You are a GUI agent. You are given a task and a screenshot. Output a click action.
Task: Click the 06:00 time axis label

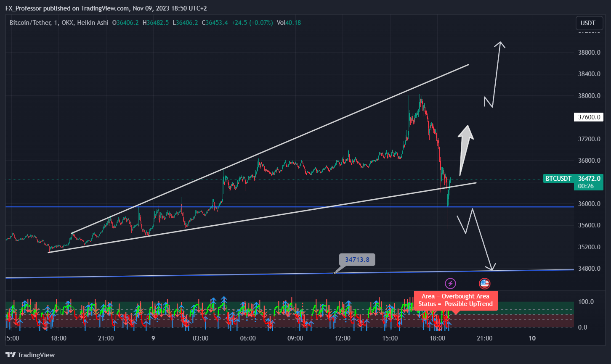pyautogui.click(x=248, y=338)
